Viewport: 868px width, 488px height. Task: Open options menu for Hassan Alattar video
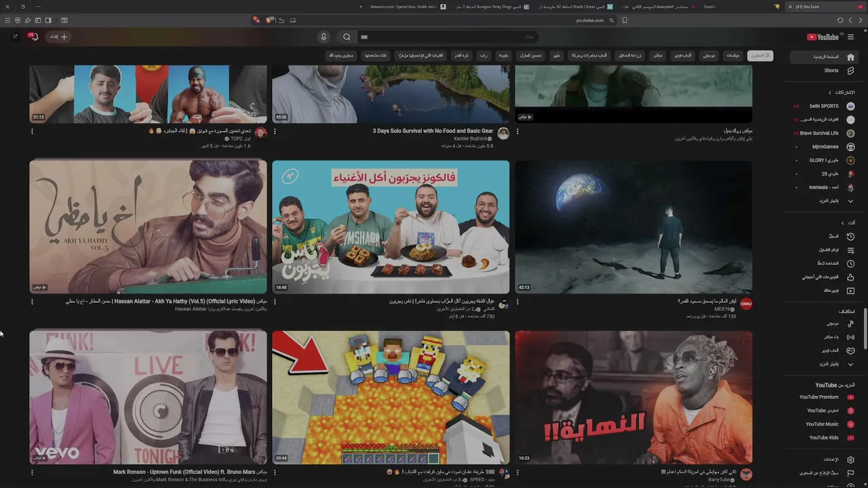pyautogui.click(x=32, y=302)
